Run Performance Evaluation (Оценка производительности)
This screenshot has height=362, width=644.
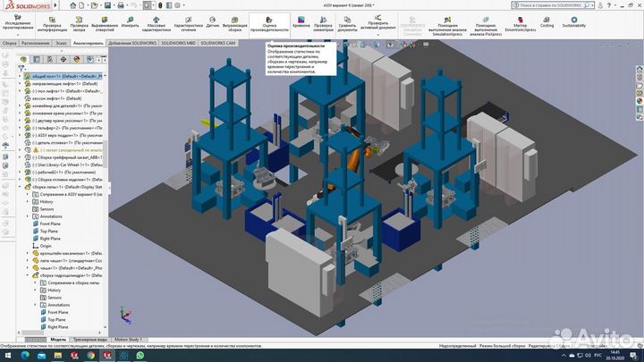point(269,25)
